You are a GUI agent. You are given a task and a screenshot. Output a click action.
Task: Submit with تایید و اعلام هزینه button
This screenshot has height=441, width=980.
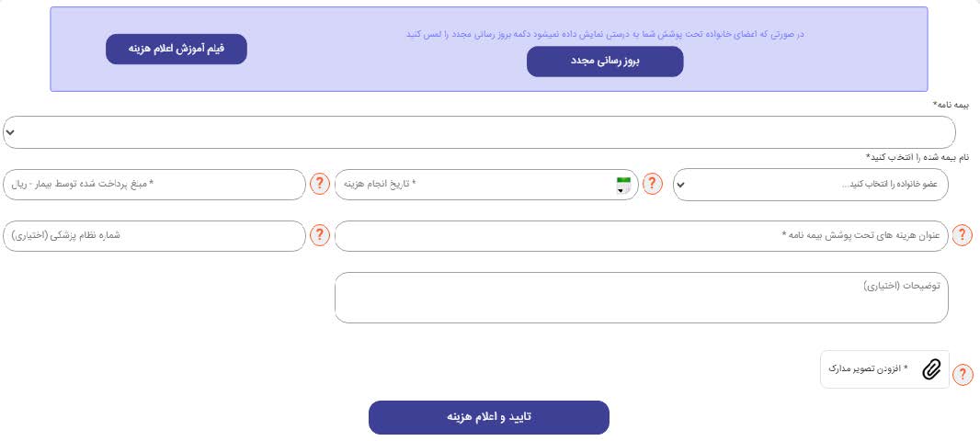488,417
